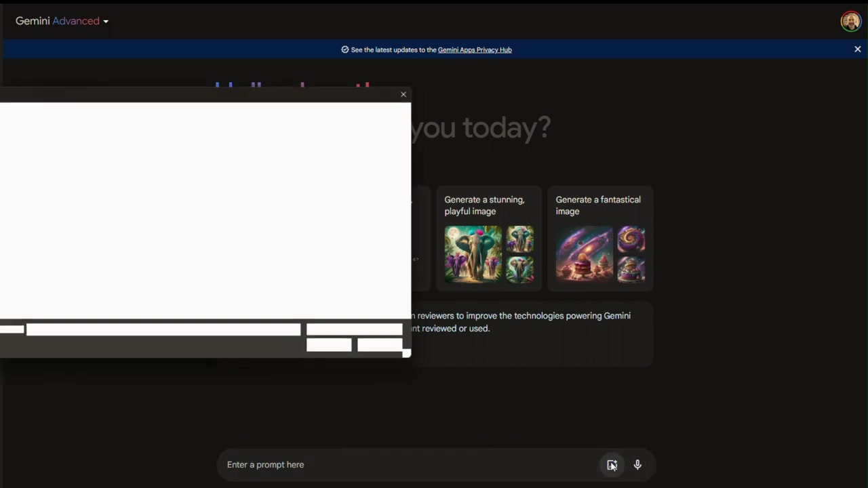The width and height of the screenshot is (868, 488).
Task: Focus the 'Enter a prompt here' text field
Action: 407,465
